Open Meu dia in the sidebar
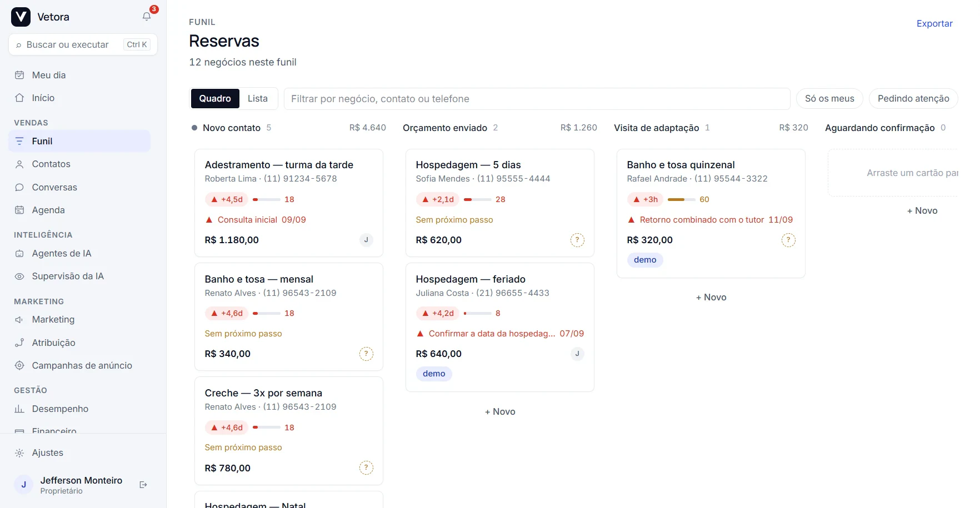 (x=79, y=75)
